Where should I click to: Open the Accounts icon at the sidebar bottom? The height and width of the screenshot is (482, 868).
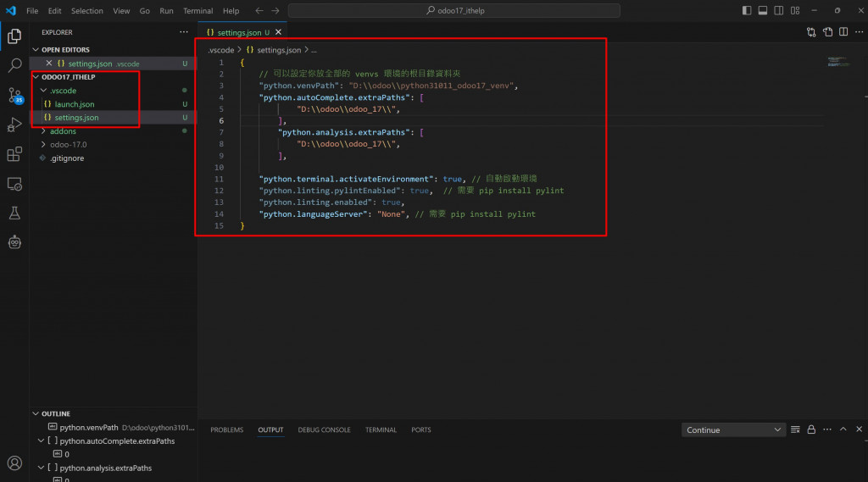click(x=14, y=463)
